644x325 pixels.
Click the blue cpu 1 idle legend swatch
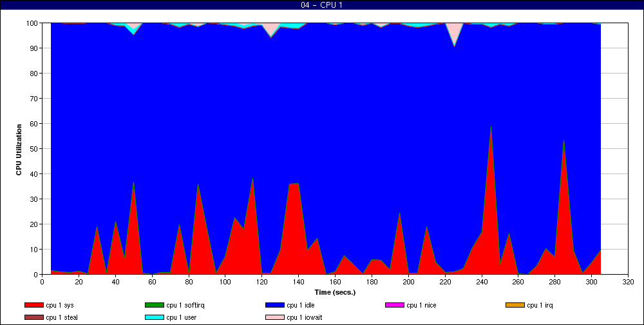tap(275, 305)
